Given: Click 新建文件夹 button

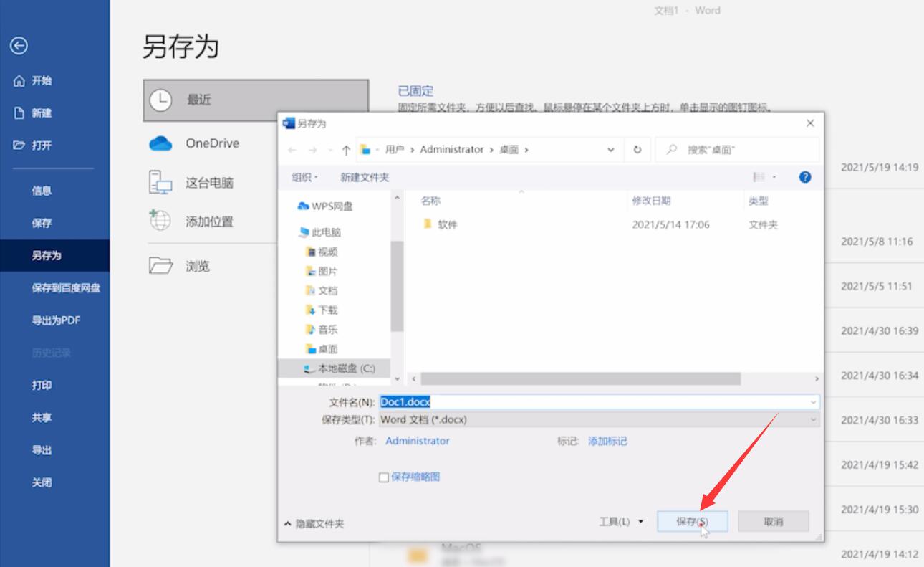Looking at the screenshot, I should [x=365, y=177].
